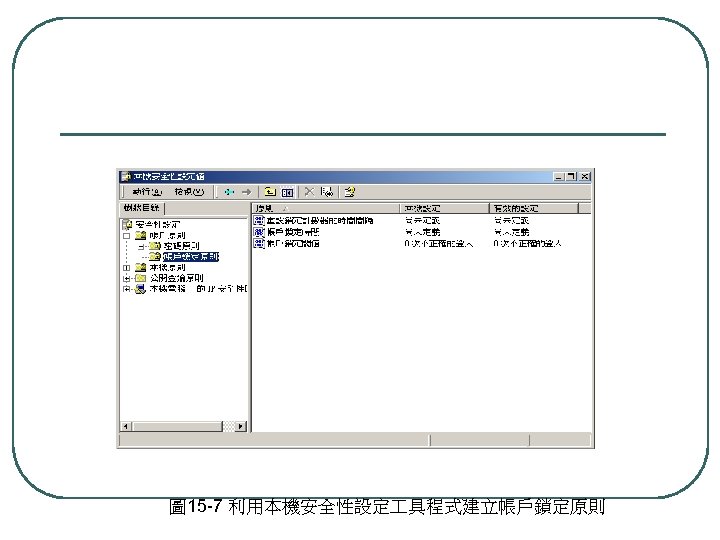720x540 pixels.
Task: Click the tree pane horizontal scrollbar thumb
Action: coord(177,427)
